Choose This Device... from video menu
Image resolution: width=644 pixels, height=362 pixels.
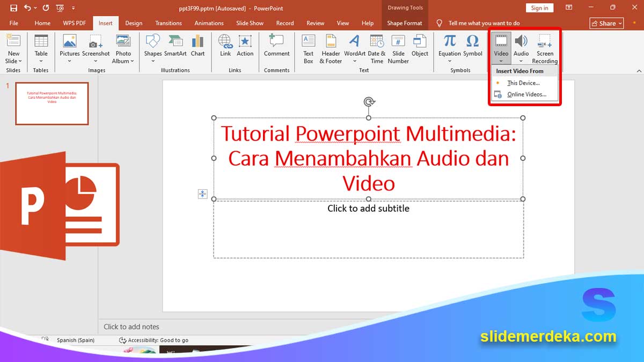click(x=525, y=83)
